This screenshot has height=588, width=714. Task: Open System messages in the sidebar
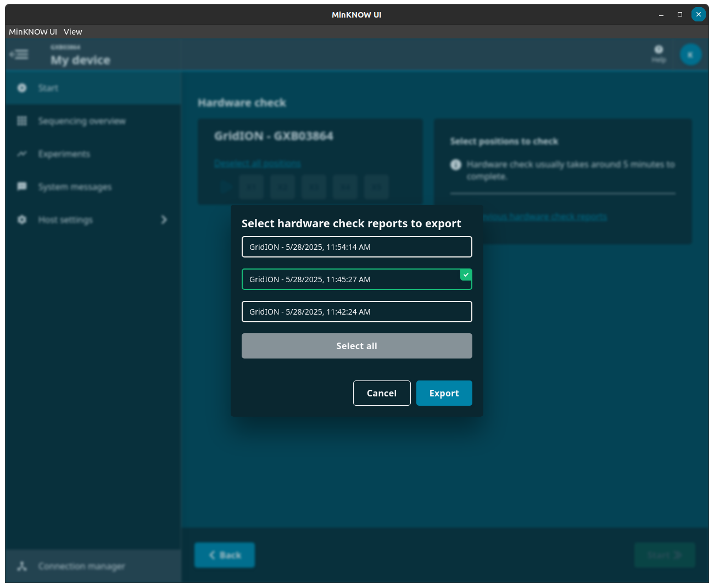pos(93,187)
